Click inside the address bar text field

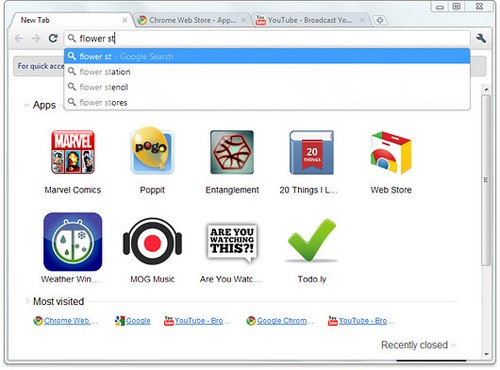click(x=267, y=38)
